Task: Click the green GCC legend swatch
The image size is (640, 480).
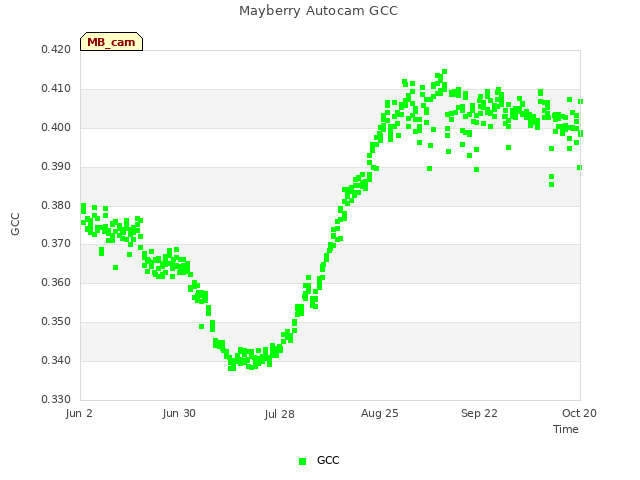Action: click(302, 461)
